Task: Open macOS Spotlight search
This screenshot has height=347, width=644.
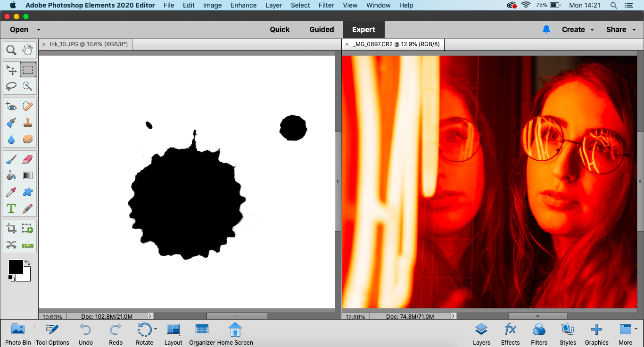Action: (613, 5)
